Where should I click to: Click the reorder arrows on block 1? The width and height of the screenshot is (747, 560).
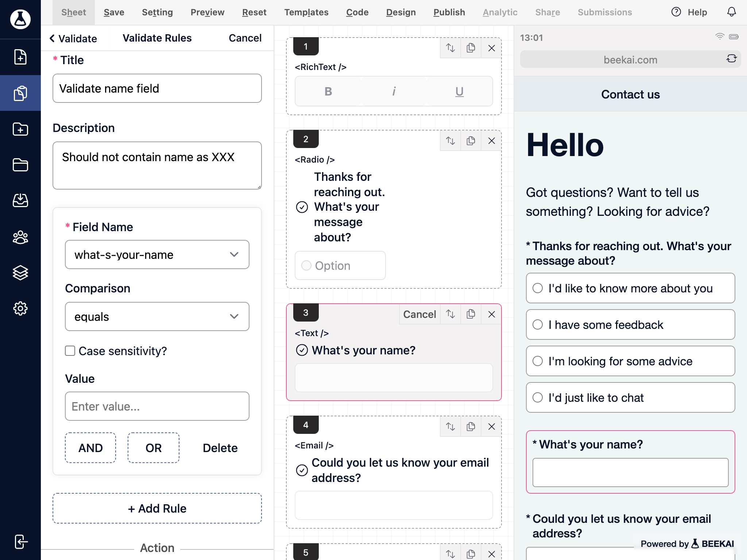pyautogui.click(x=450, y=48)
